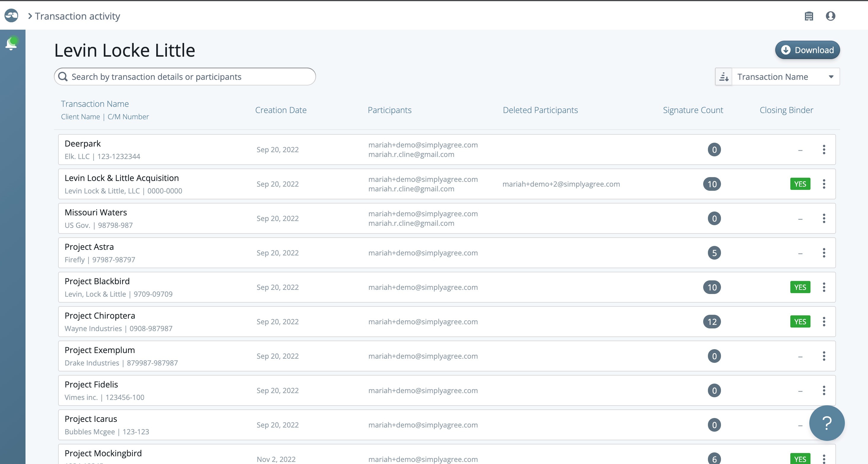Open options menu for Project Blackbird

tap(824, 287)
